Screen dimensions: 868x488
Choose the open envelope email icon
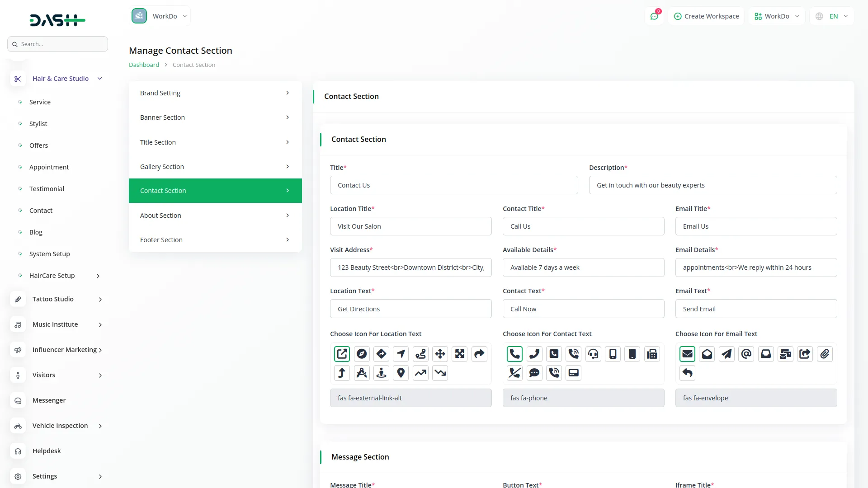point(707,354)
